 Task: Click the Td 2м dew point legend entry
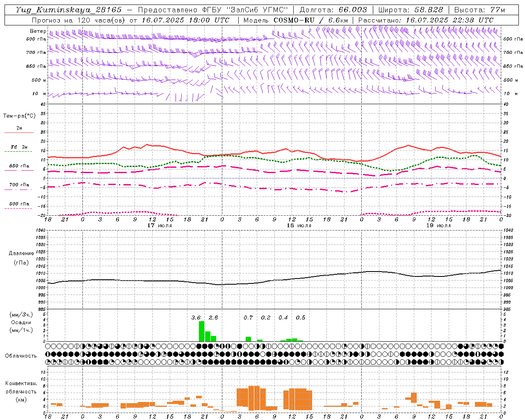click(x=19, y=147)
